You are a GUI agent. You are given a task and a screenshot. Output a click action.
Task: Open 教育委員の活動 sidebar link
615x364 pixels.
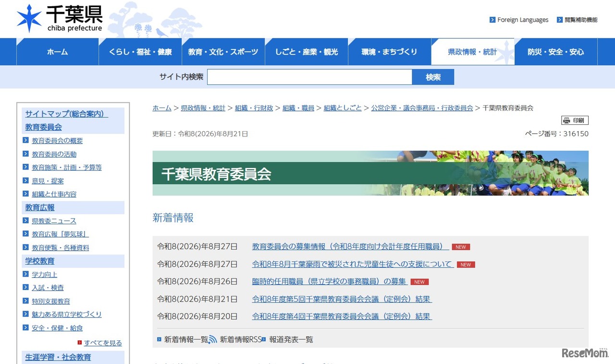[x=54, y=154]
